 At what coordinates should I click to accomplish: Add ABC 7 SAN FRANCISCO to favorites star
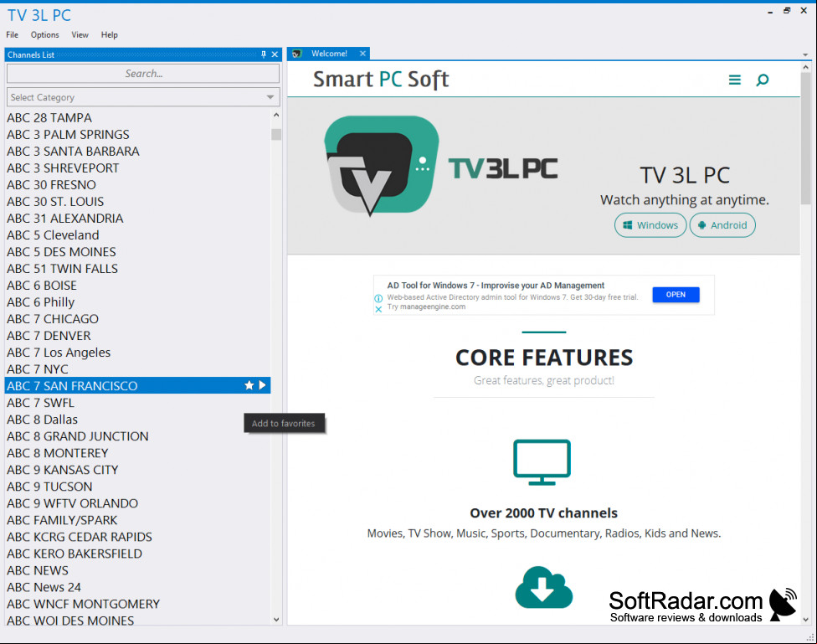249,385
